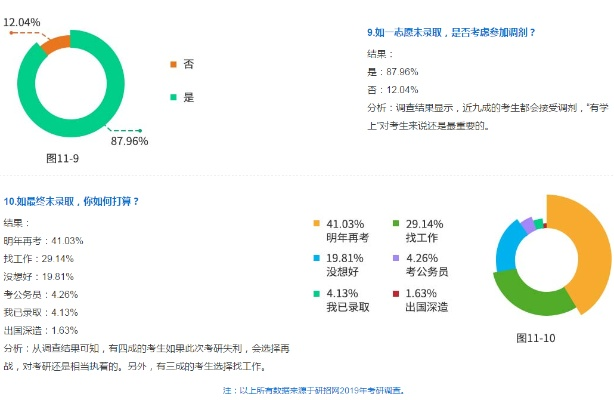Click the purple 考公务员 segment in chart 11-10
This screenshot has height=400, width=614.
pos(528,225)
